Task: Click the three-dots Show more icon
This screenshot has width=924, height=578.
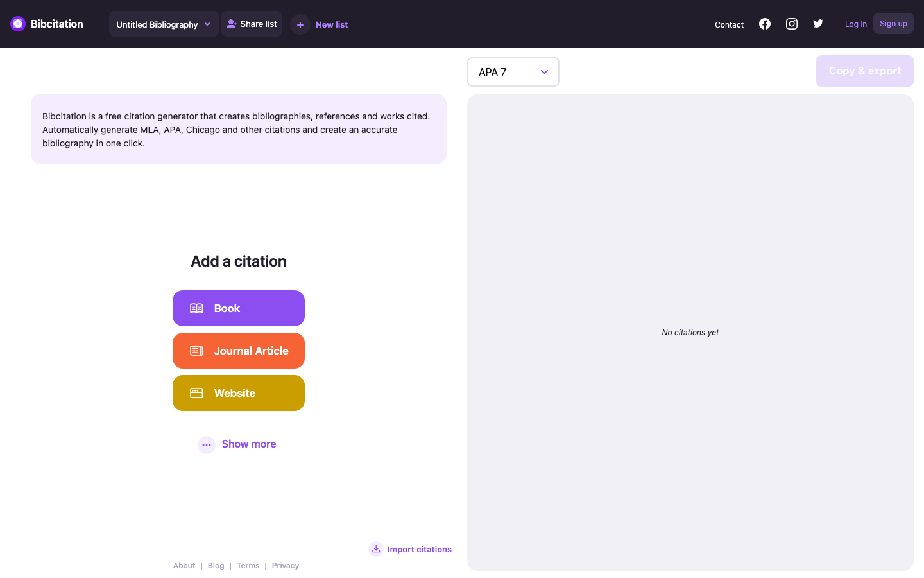Action: [207, 444]
